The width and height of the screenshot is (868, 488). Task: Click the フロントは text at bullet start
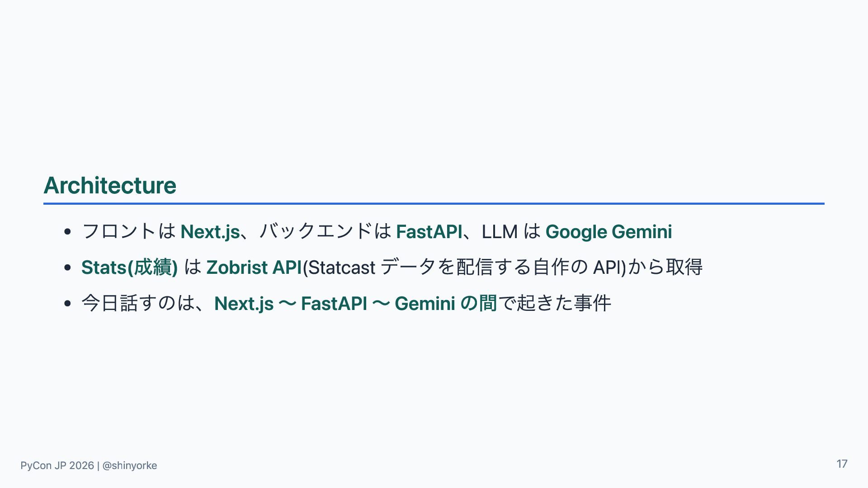tap(128, 232)
